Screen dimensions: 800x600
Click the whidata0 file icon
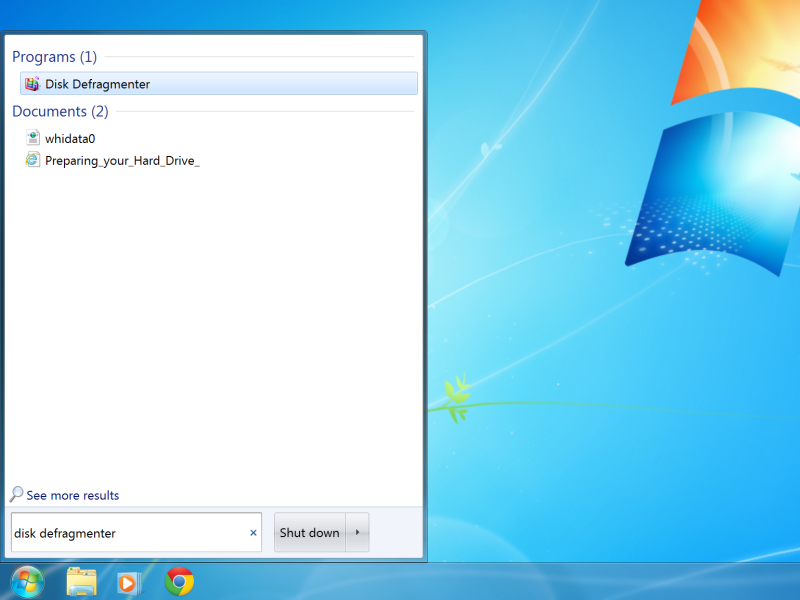tap(31, 137)
